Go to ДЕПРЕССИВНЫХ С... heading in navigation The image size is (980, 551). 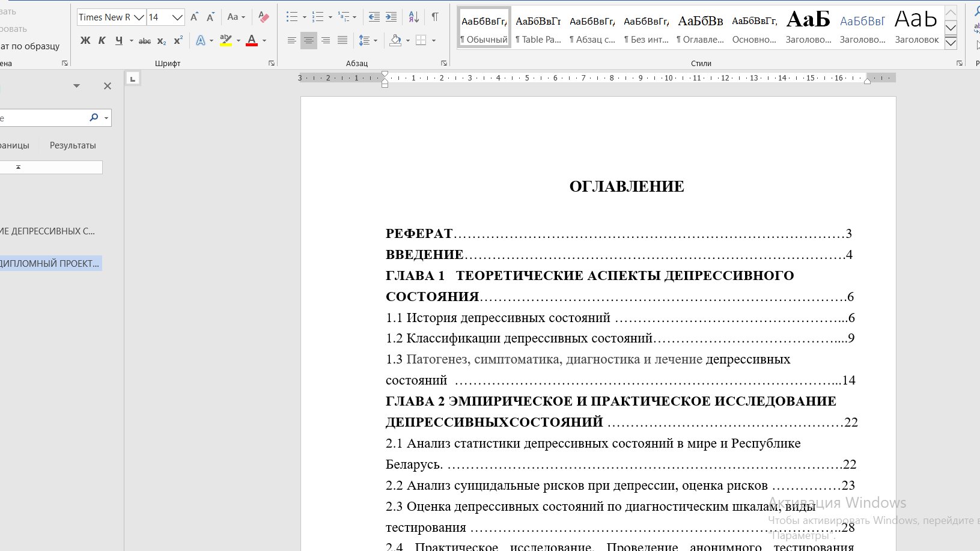tap(48, 231)
